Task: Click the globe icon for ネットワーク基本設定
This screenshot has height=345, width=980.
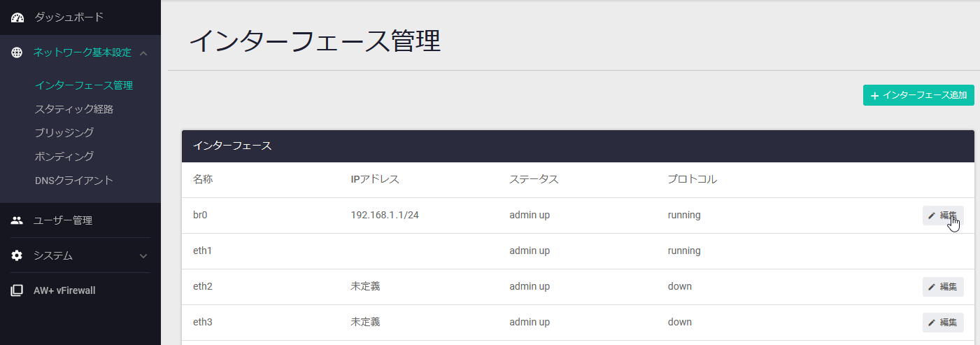Action: click(17, 52)
